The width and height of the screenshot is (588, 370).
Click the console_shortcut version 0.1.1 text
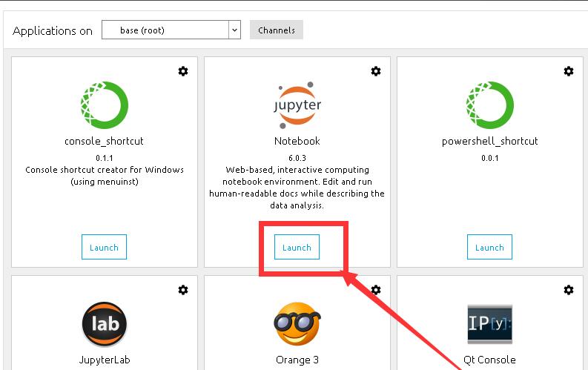click(105, 158)
